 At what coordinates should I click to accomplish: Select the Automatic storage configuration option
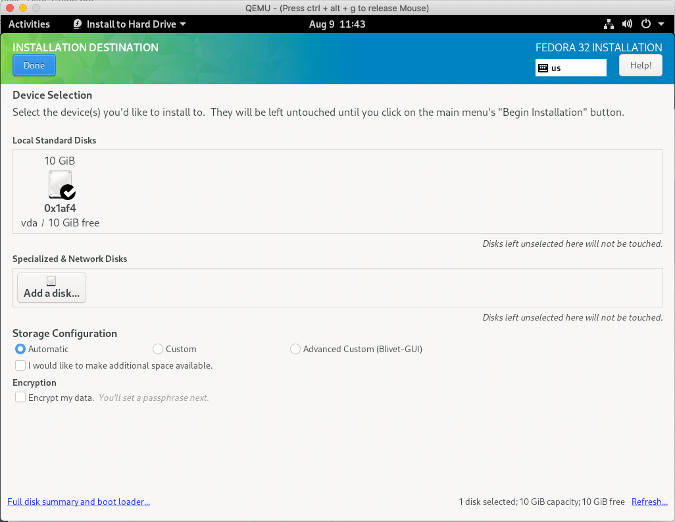pos(20,349)
